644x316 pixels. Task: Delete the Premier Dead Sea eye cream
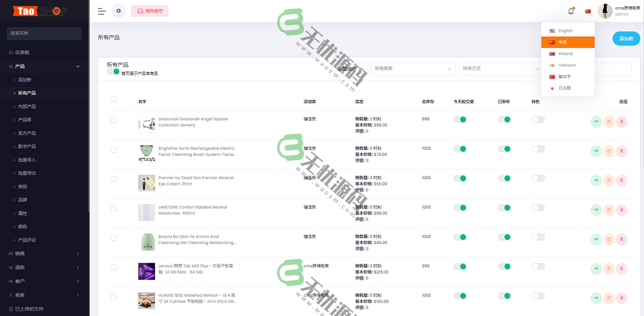(621, 181)
